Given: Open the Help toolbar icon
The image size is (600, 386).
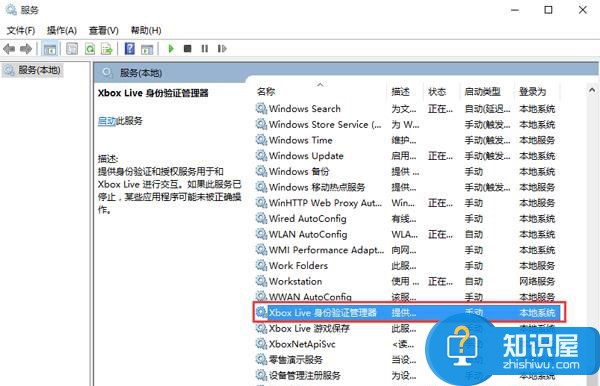Looking at the screenshot, I should pos(130,49).
